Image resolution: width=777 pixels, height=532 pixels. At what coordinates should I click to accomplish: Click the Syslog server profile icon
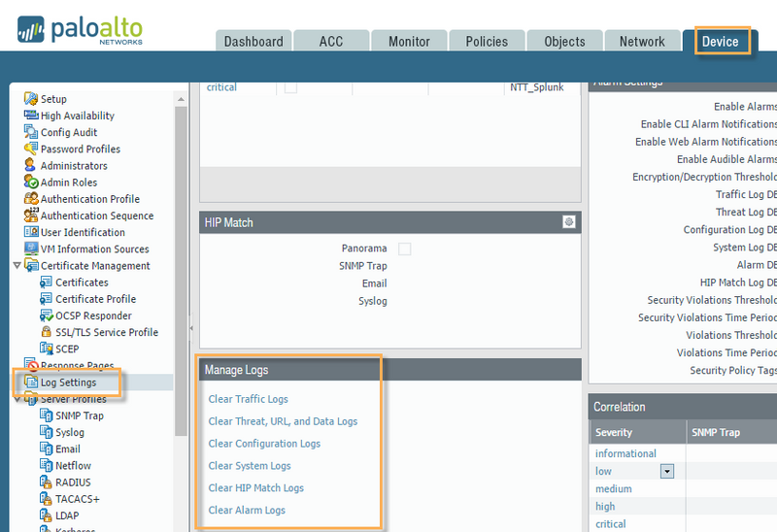tap(47, 432)
